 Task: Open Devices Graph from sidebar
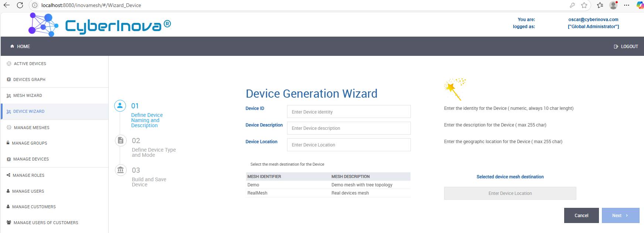click(29, 80)
